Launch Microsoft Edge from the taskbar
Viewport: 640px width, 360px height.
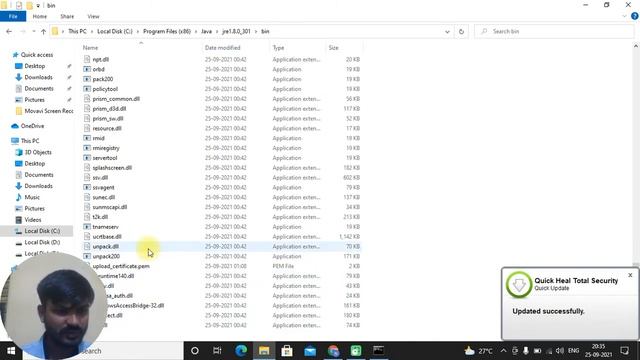pyautogui.click(x=241, y=351)
